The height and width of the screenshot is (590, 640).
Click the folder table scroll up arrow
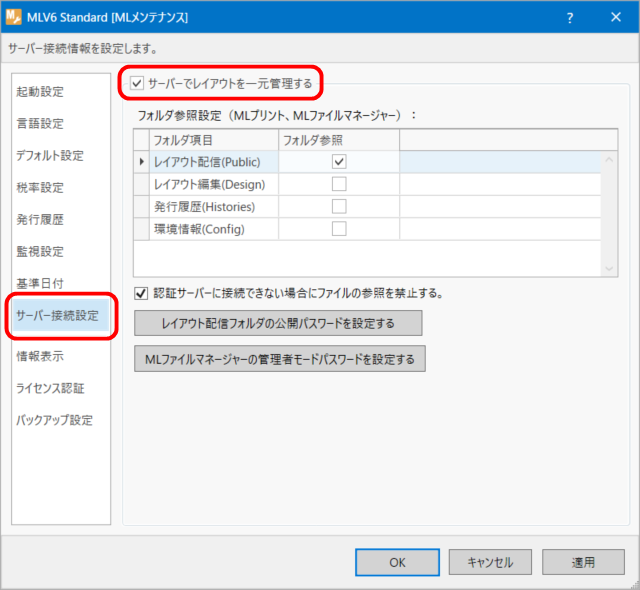coord(609,160)
